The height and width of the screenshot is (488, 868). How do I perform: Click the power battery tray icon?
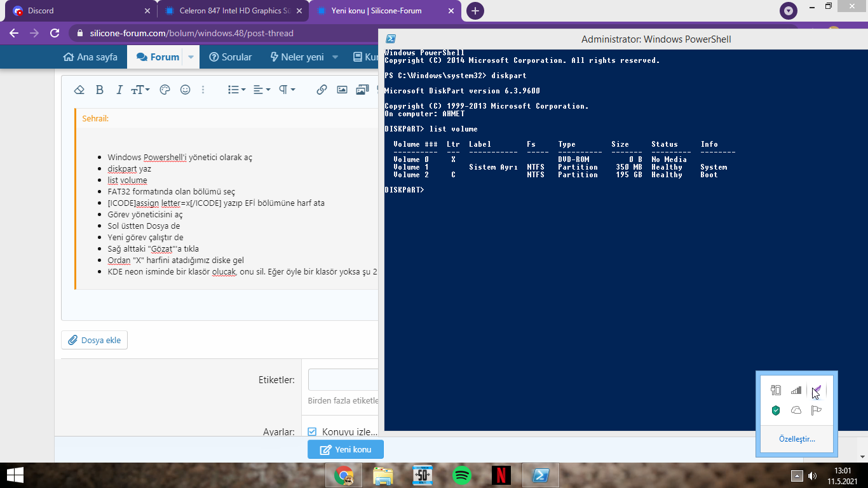[x=776, y=390]
